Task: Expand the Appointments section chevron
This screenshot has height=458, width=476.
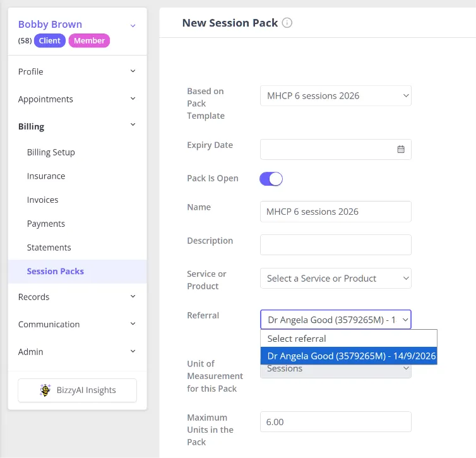Action: (x=133, y=99)
